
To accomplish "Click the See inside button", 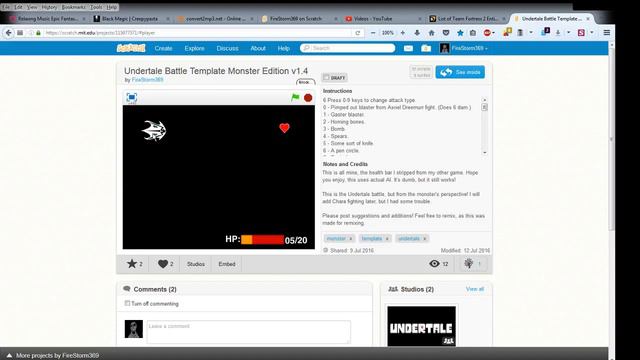I will click(x=460, y=72).
